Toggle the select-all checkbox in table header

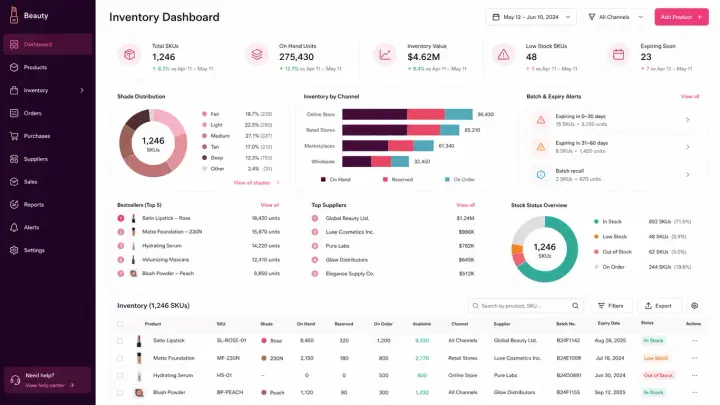click(x=120, y=324)
